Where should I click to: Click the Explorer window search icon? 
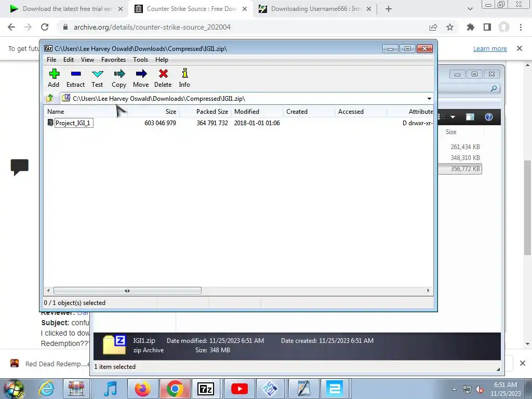pyautogui.click(x=494, y=88)
